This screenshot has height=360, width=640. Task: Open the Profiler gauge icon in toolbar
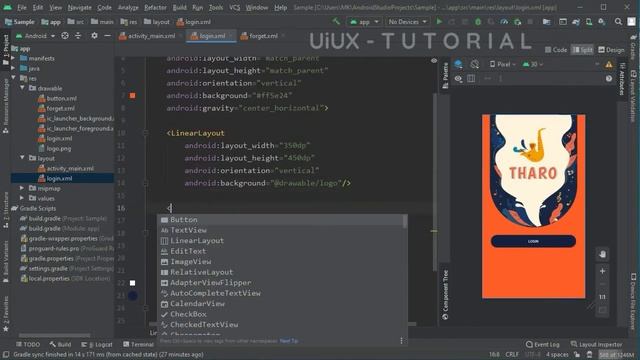504,22
